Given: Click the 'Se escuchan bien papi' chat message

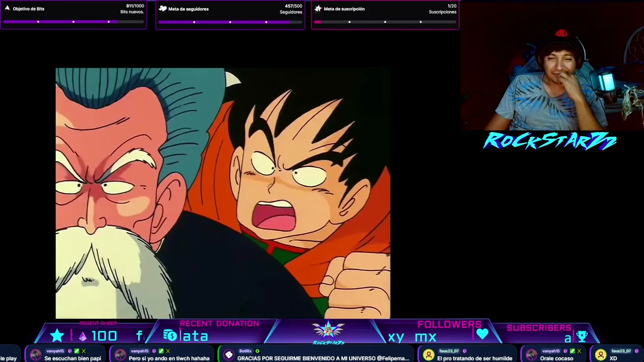Looking at the screenshot, I should (72, 358).
